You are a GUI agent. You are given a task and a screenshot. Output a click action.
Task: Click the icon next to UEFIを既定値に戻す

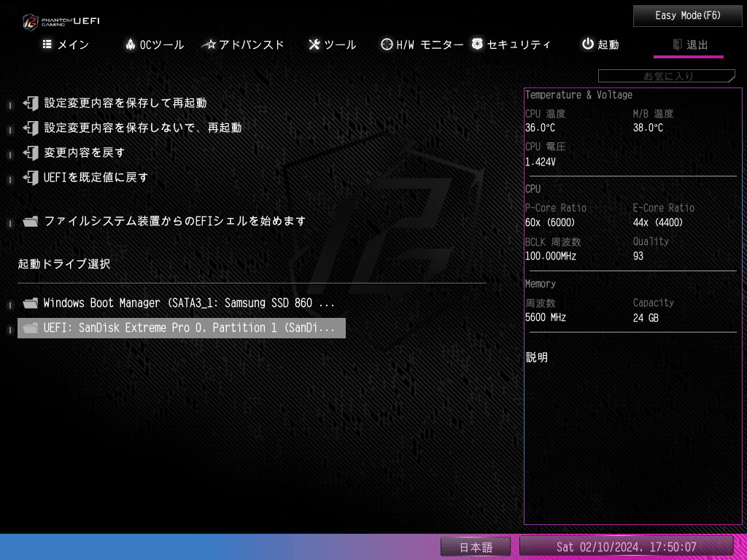pos(31,177)
